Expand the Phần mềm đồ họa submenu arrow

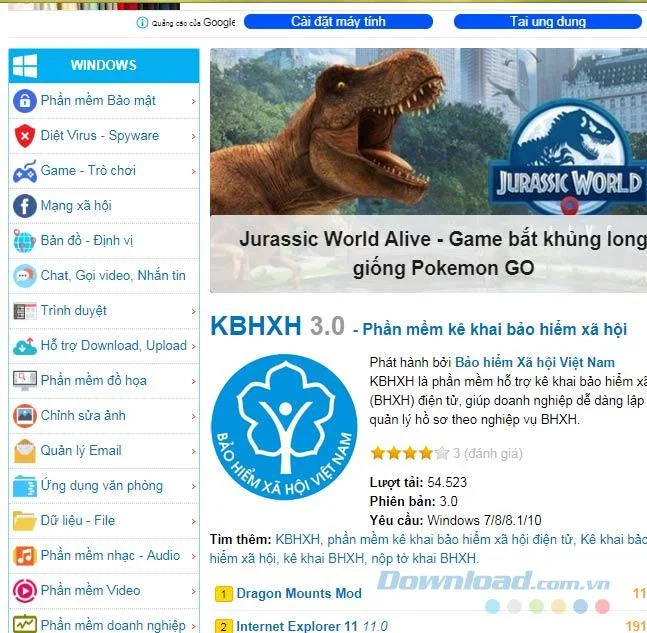pos(194,381)
